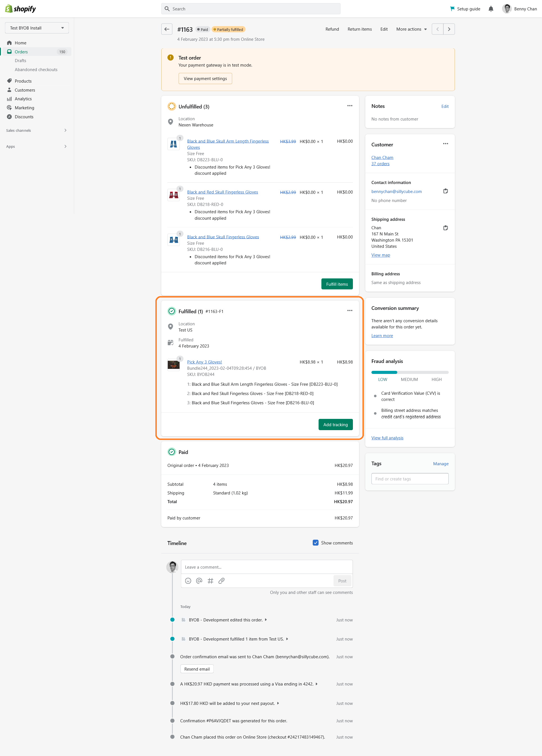Copy the shipping address via clipboard icon
Viewport: 542px width, 756px height.
445,228
